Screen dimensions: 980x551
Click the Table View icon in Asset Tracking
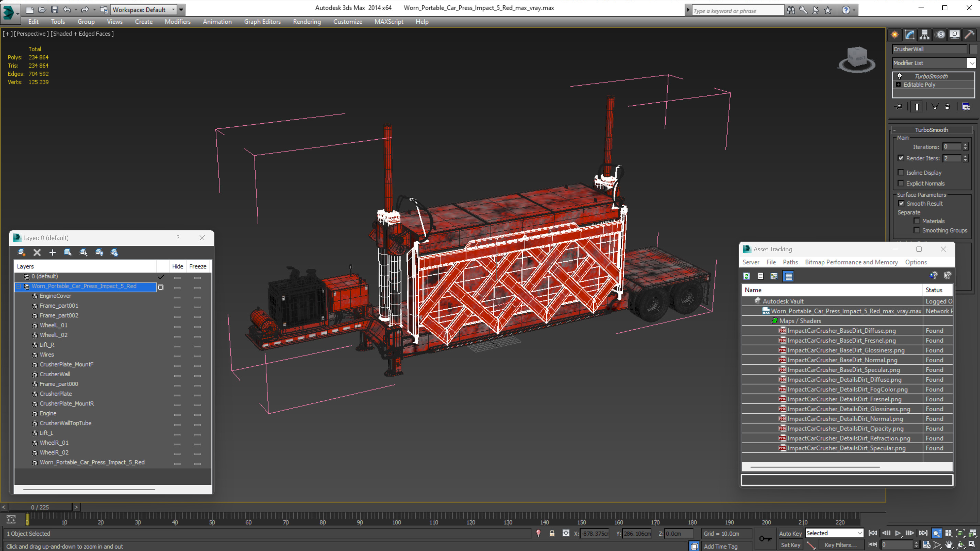coord(789,276)
